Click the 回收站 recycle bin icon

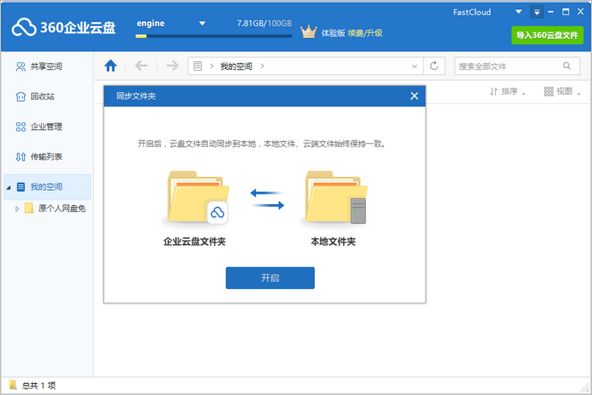[x=20, y=97]
